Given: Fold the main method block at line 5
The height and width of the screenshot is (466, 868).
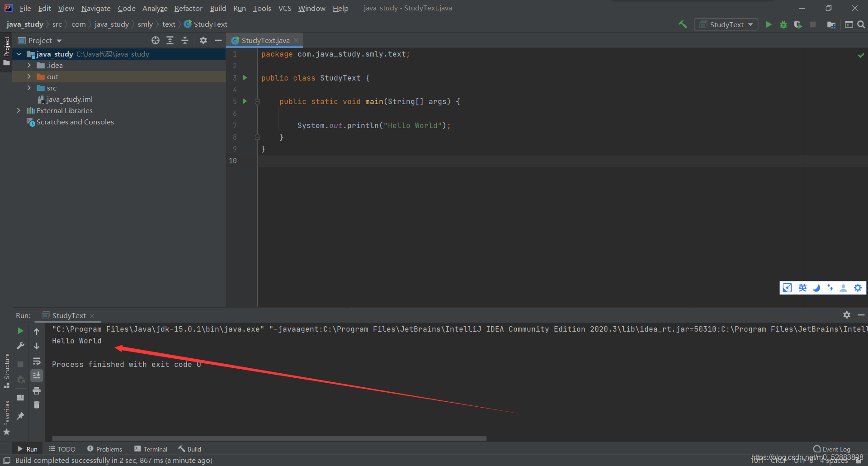Looking at the screenshot, I should coord(257,102).
